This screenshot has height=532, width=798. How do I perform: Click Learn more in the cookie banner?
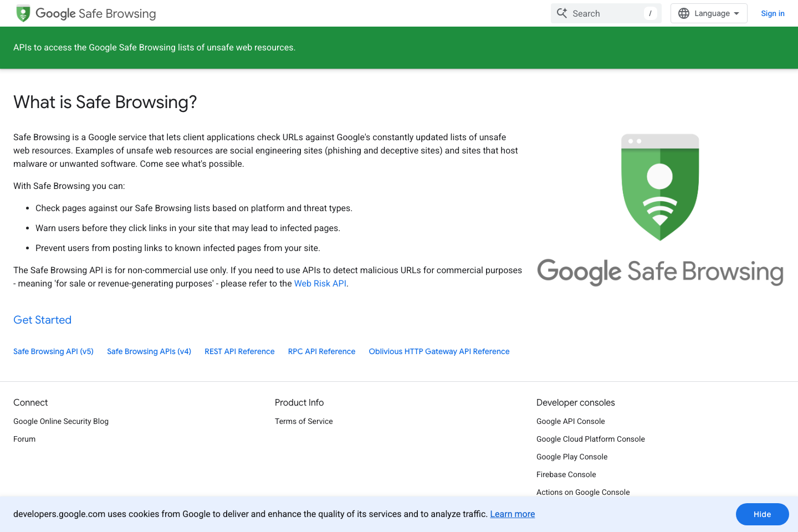(x=512, y=514)
